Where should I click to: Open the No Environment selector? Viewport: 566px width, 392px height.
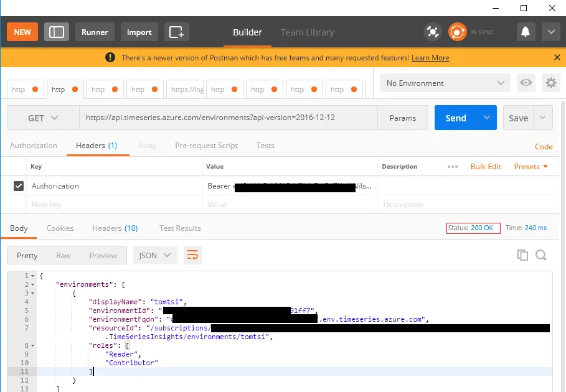tap(445, 83)
